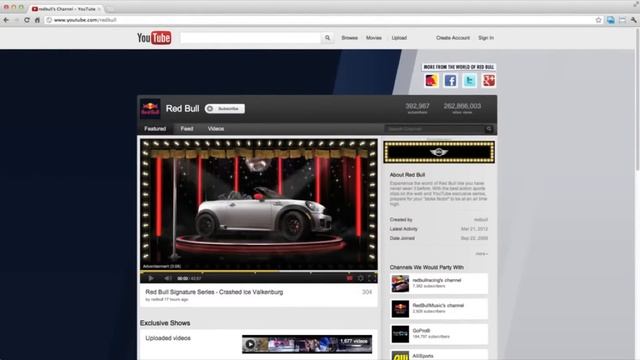This screenshot has width=640, height=360.
Task: Open the video player settings gear
Action: (x=360, y=278)
